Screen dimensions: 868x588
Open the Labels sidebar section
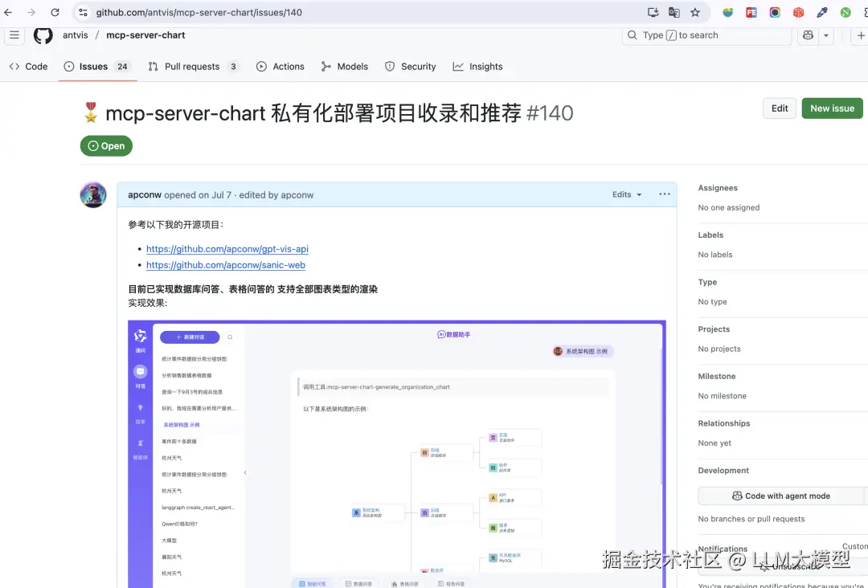[710, 235]
